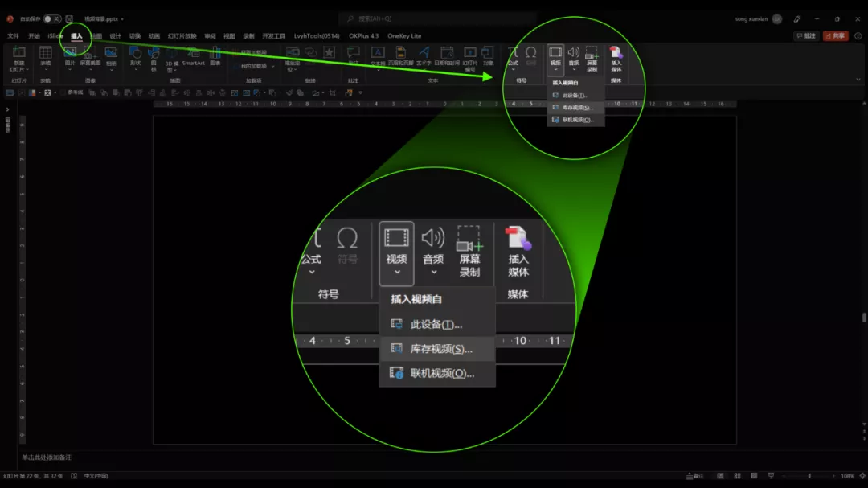Open the 屏幕截图 screenshot tool

point(90,56)
